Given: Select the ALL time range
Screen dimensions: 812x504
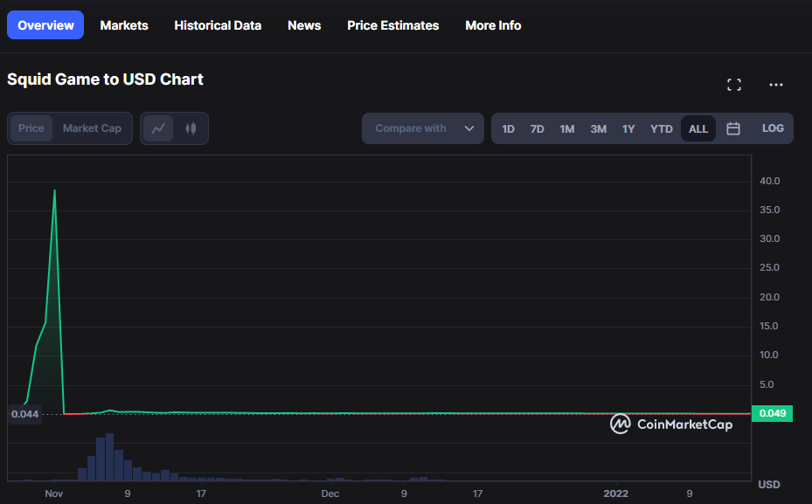Looking at the screenshot, I should (698, 129).
